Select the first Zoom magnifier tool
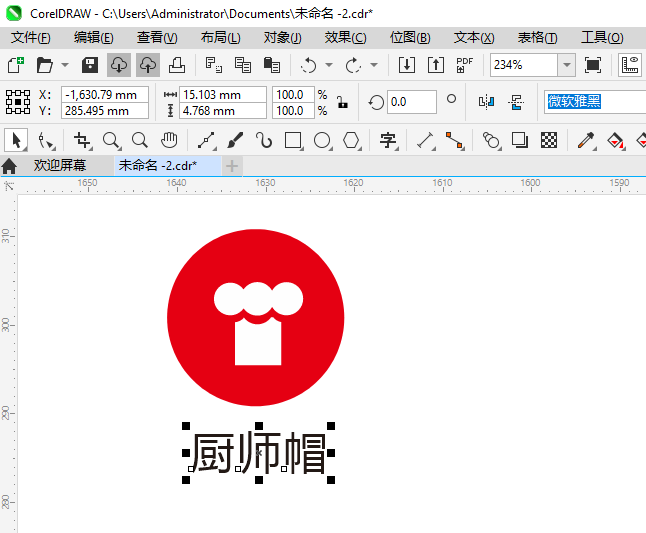Image resolution: width=646 pixels, height=533 pixels. [111, 140]
